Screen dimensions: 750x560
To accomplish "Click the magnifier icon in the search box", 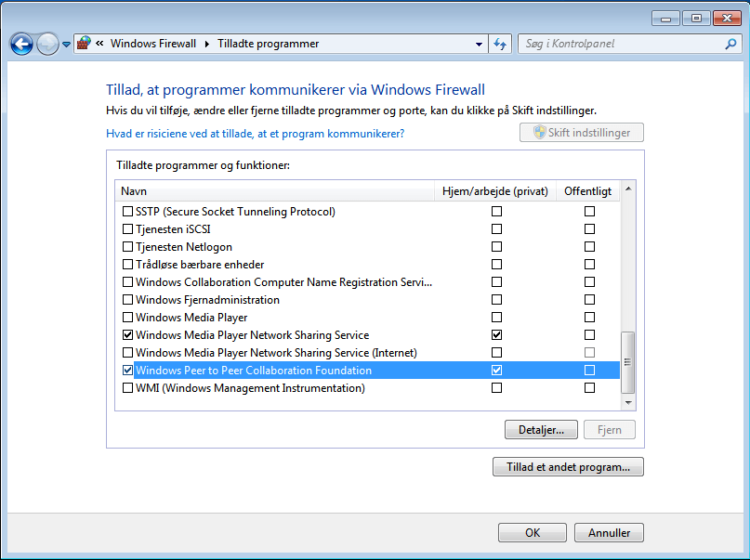I will point(730,43).
